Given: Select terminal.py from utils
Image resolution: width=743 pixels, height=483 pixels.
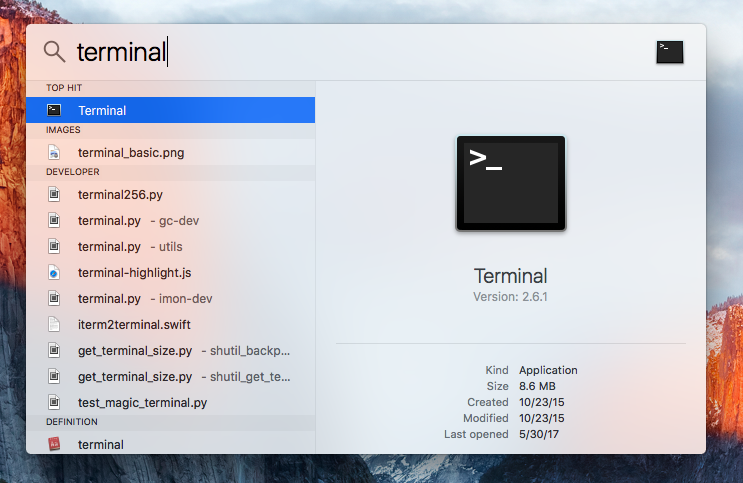Looking at the screenshot, I should (171, 247).
